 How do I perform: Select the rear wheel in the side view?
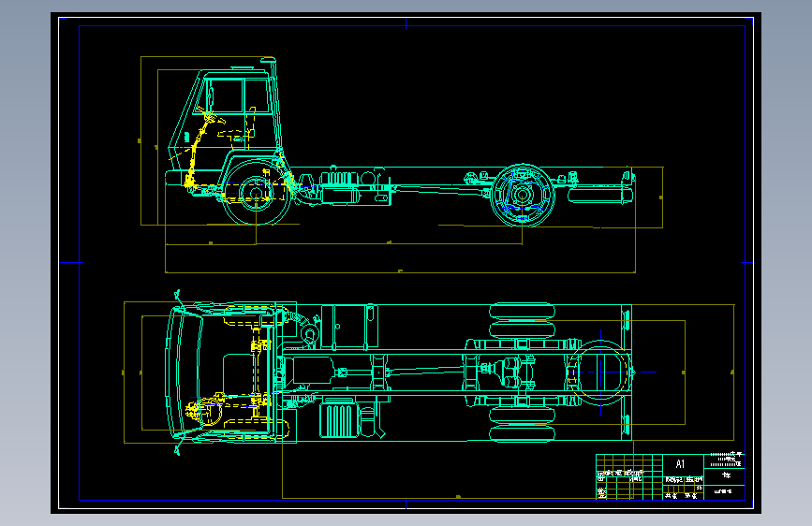[x=522, y=196]
